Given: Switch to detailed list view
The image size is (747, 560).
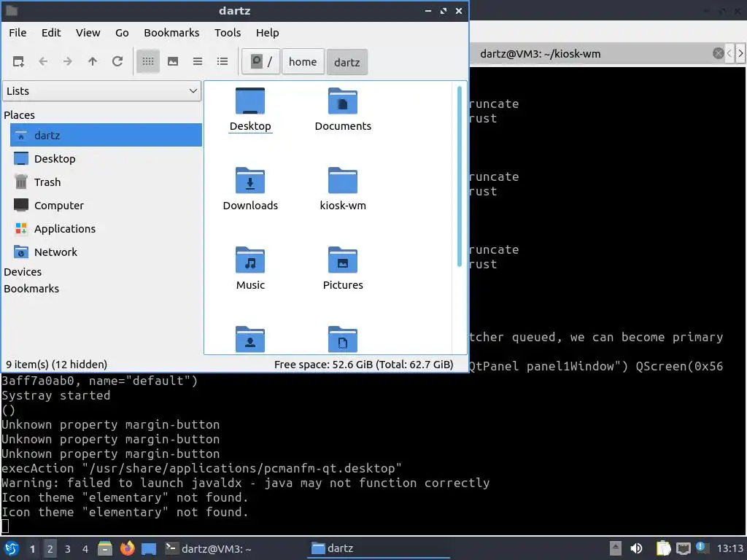Looking at the screenshot, I should coord(222,61).
